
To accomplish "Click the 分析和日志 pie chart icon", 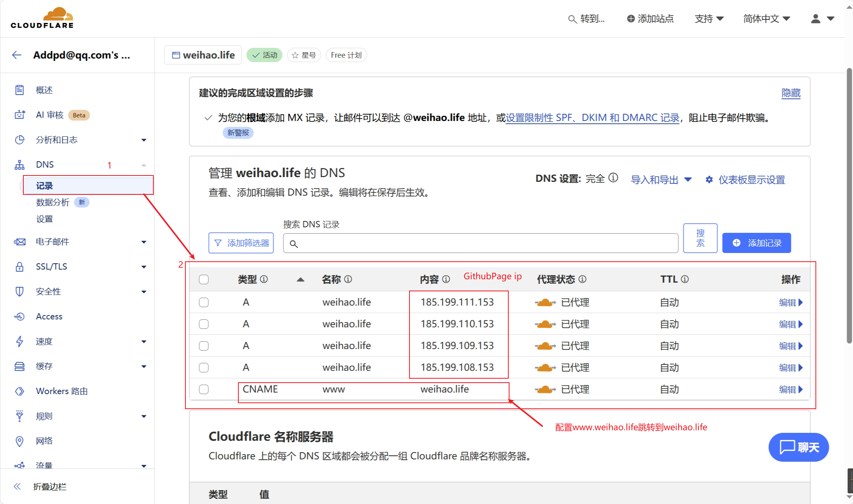I will 19,140.
